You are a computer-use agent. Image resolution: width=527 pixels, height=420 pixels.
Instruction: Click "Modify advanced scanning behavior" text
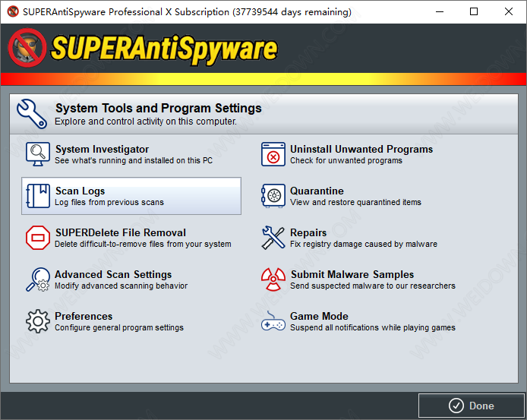click(121, 286)
